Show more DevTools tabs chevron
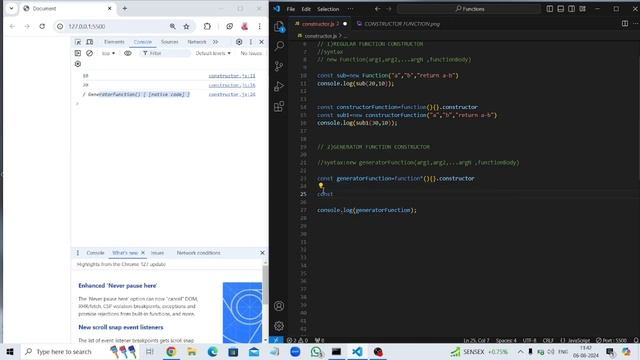The height and width of the screenshot is (360, 640). coord(216,42)
